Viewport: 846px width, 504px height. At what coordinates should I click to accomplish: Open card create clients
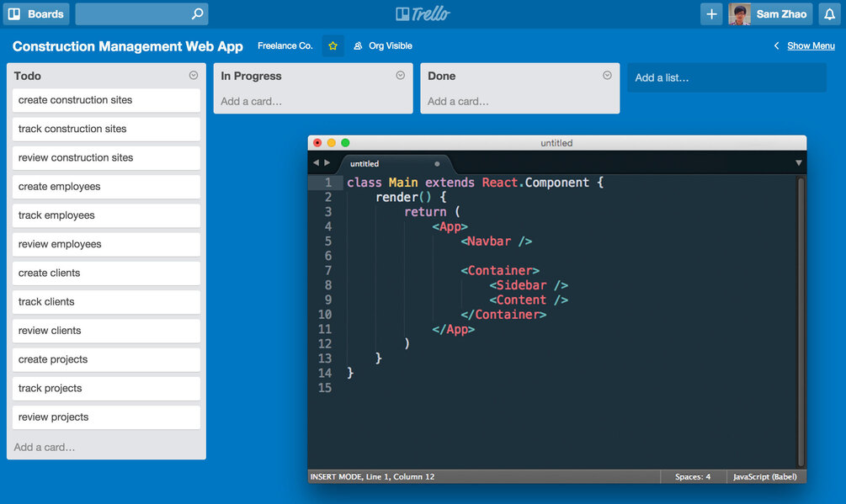click(x=106, y=273)
